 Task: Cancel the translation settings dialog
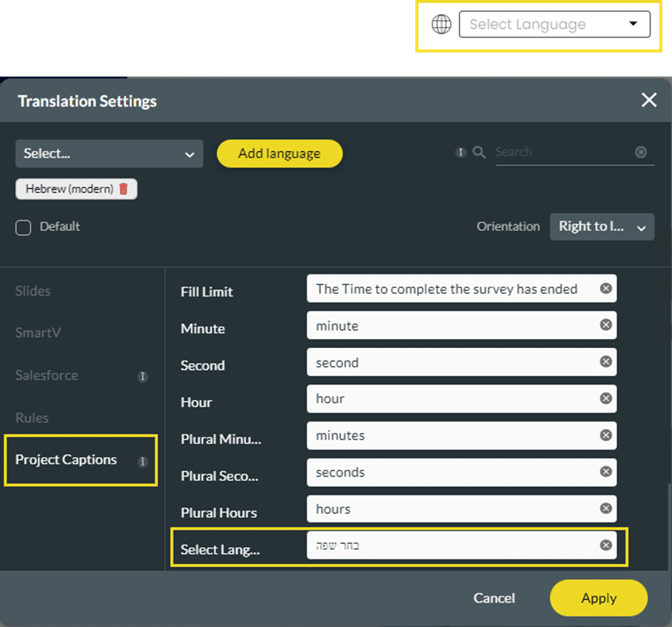click(494, 598)
